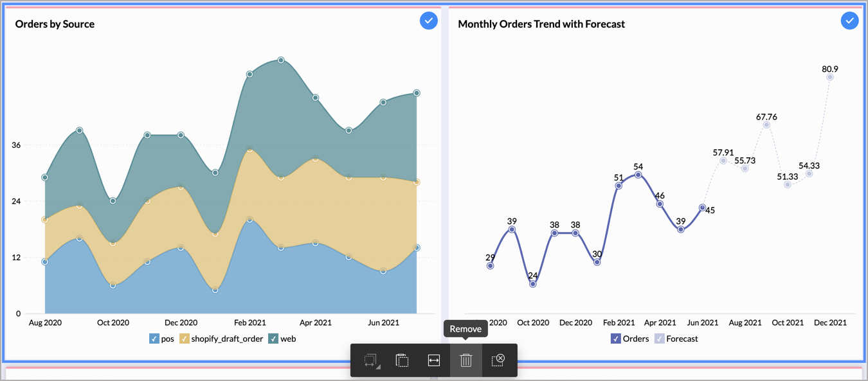Click the Orders by Source chart title

click(55, 24)
